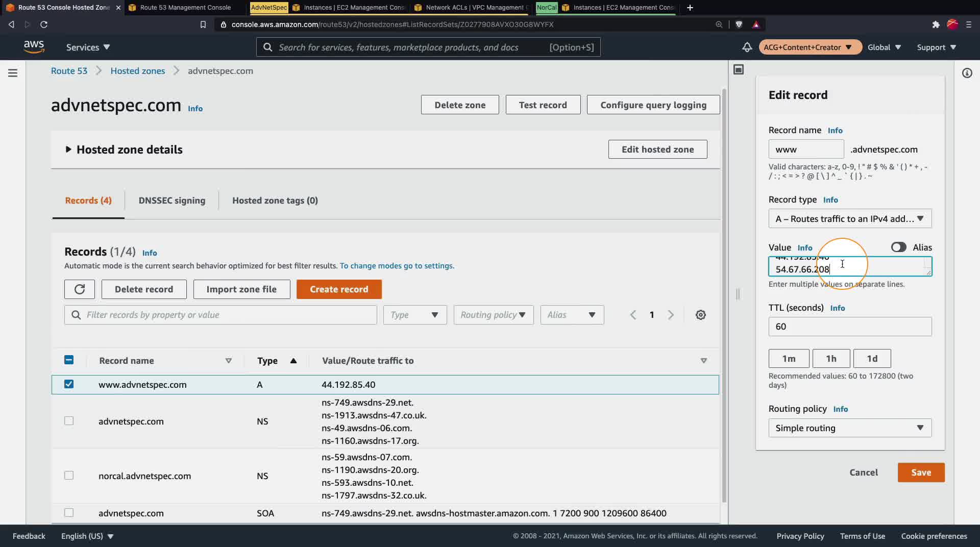Image resolution: width=980 pixels, height=547 pixels.
Task: Open the Simple routing policy dropdown
Action: (x=850, y=428)
